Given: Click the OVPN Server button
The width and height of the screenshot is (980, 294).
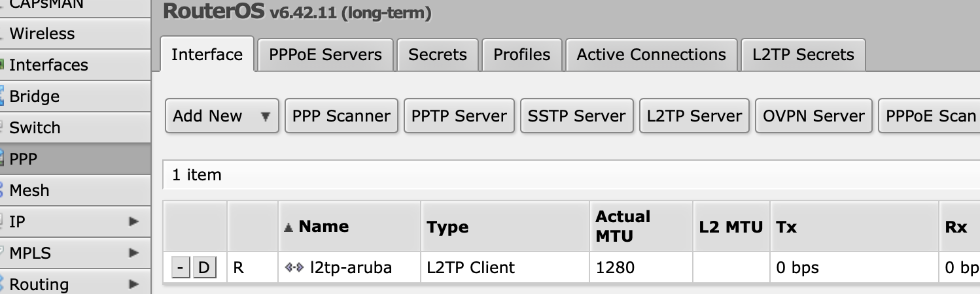Looking at the screenshot, I should [x=814, y=116].
